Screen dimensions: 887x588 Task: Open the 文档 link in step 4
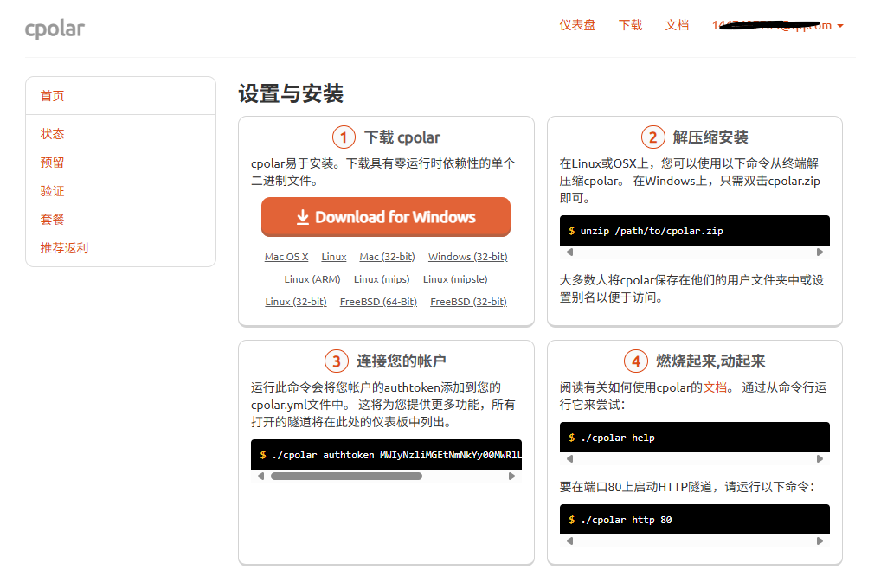coord(715,387)
